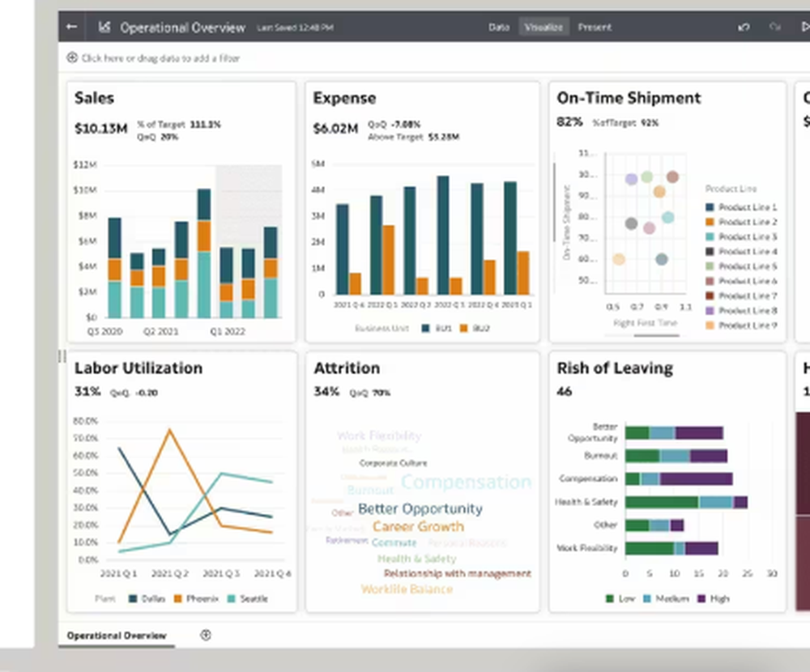Click the Health & Safety risk bar

[x=686, y=502]
